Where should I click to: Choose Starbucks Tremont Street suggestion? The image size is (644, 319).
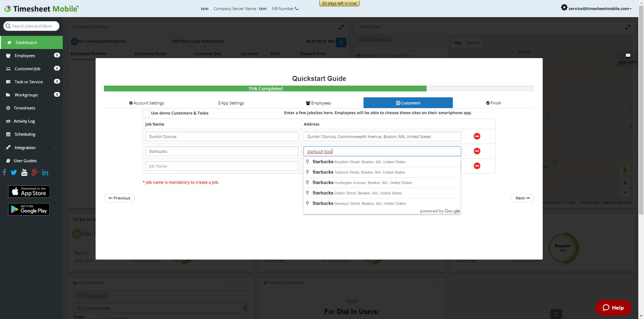click(x=382, y=172)
